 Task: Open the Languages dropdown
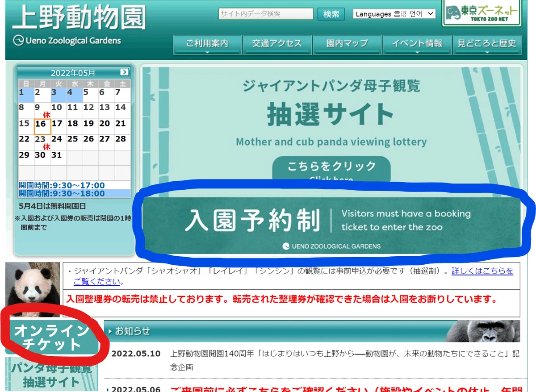[394, 14]
